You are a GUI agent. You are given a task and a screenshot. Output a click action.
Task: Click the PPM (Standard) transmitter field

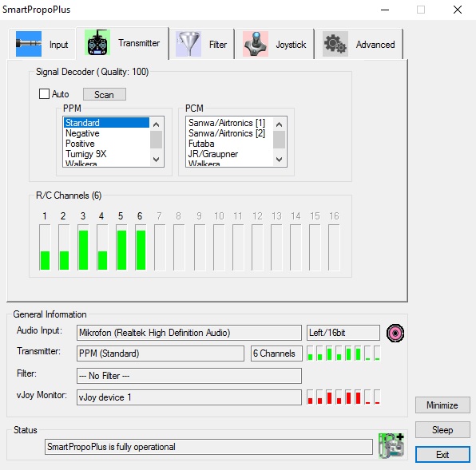(161, 353)
